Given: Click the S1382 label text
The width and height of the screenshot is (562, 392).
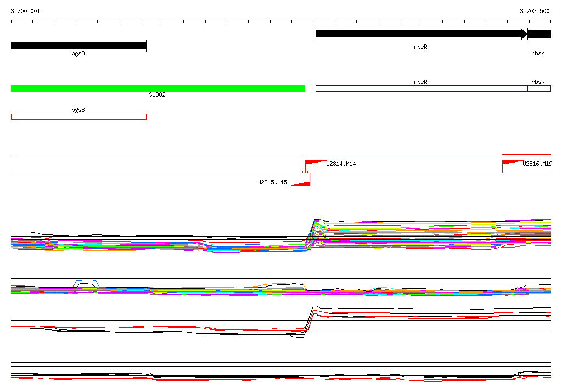Looking at the screenshot, I should 157,94.
